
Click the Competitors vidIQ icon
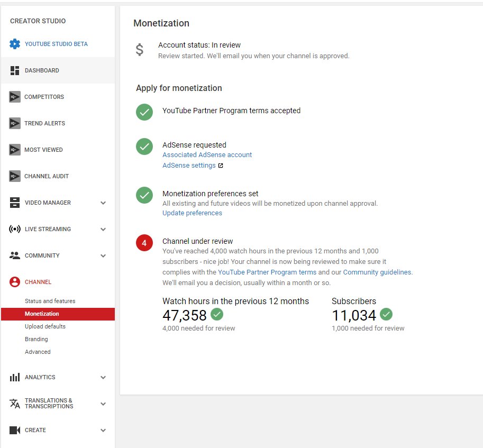15,97
